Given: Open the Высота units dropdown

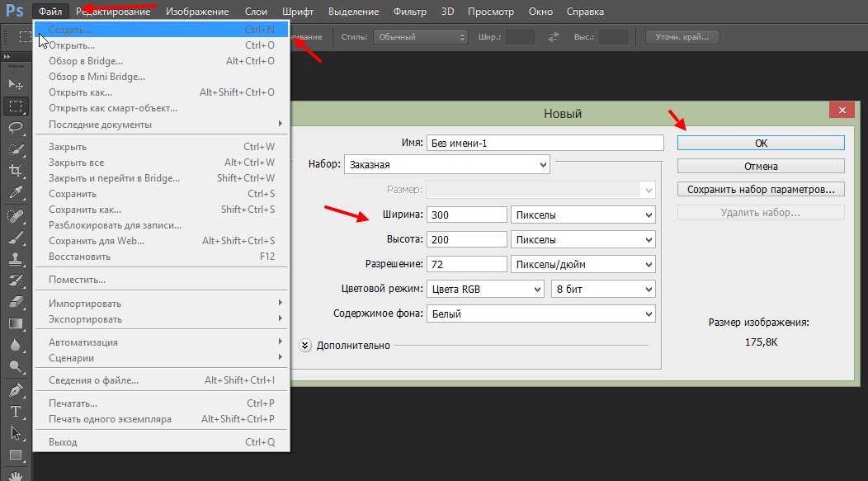Looking at the screenshot, I should 583,239.
